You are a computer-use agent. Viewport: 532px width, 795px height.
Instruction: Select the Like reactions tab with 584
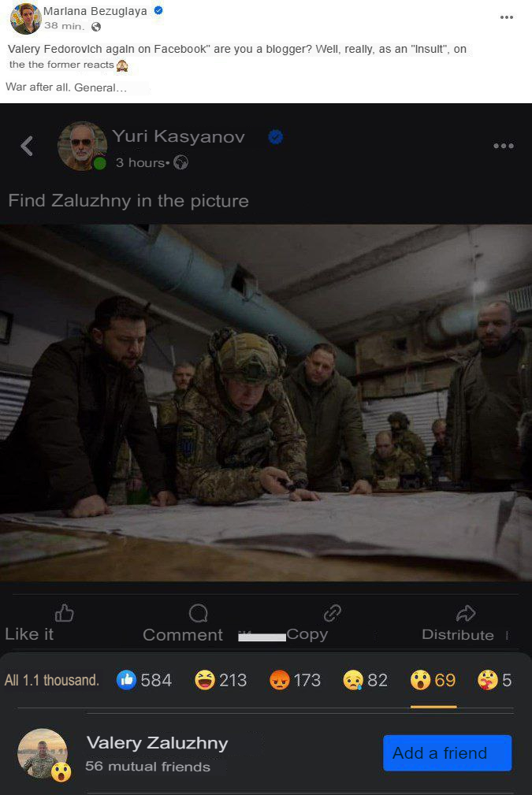(144, 680)
